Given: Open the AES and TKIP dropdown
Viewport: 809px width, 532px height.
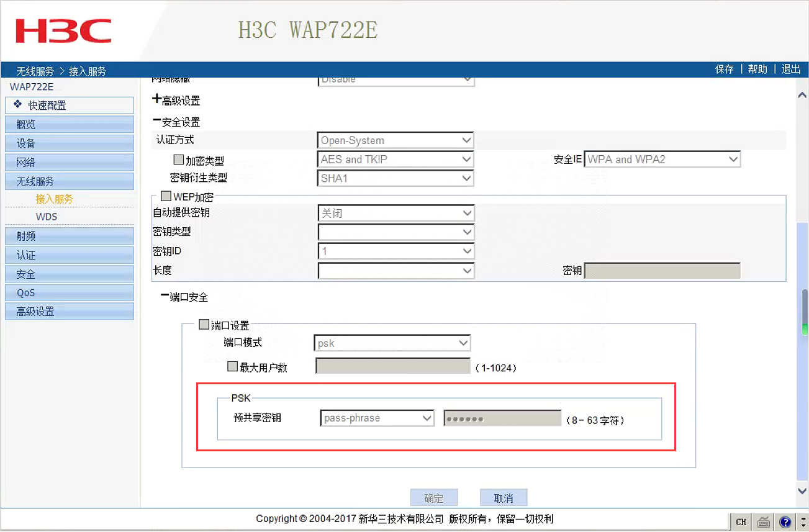Looking at the screenshot, I should [396, 160].
